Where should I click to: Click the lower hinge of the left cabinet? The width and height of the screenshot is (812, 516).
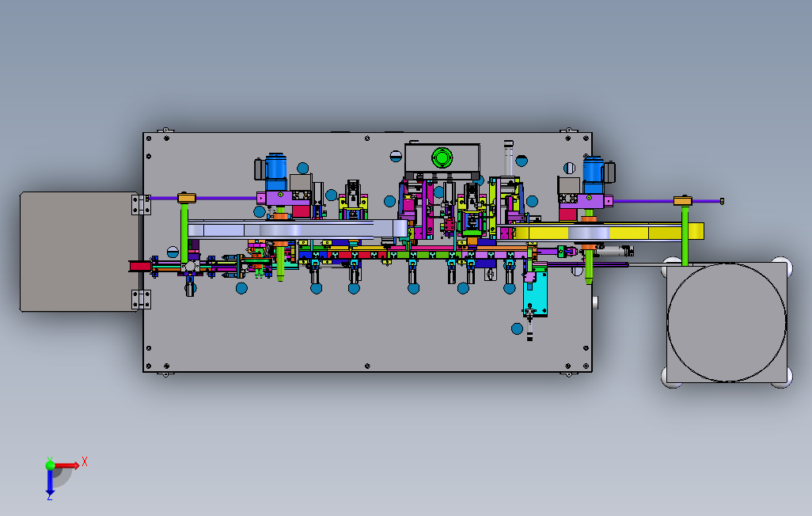click(141, 299)
